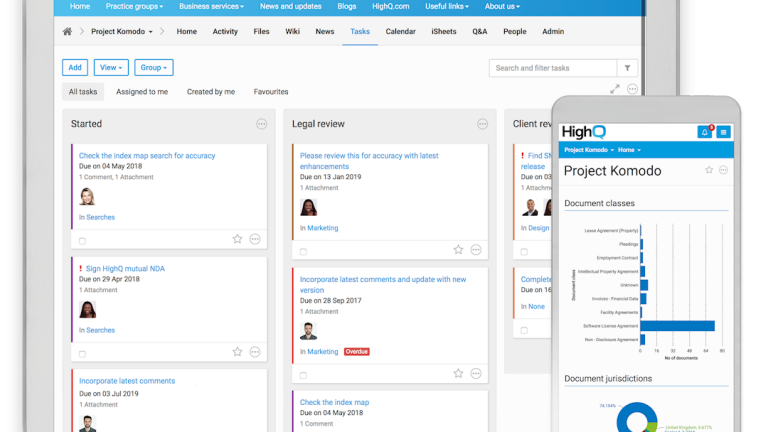Expand About us menu
Image resolution: width=768 pixels, height=432 pixels.
click(502, 6)
